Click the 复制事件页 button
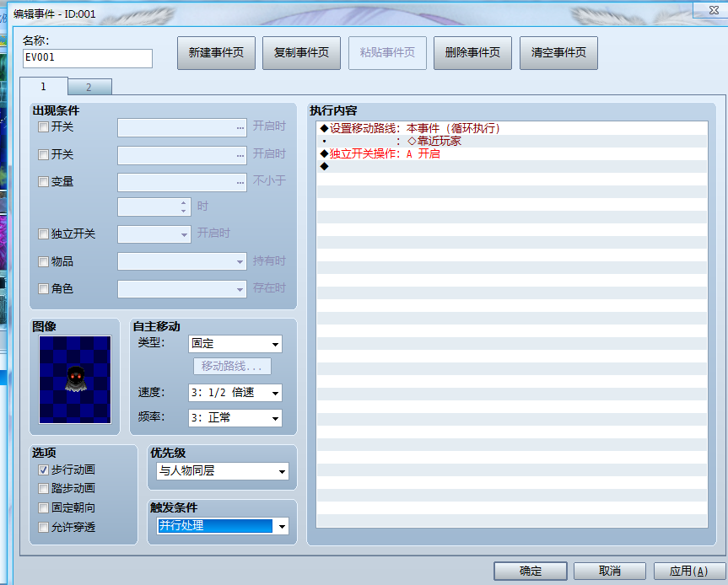 click(302, 53)
